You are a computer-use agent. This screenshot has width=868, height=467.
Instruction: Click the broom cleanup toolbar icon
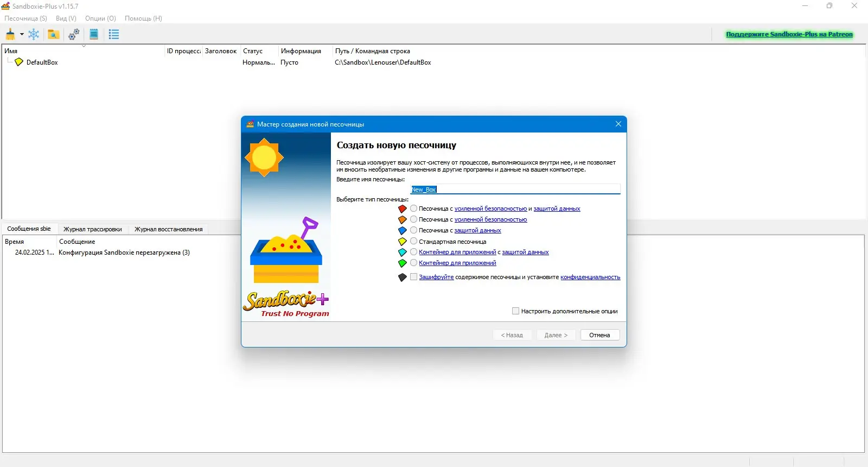[x=10, y=34]
